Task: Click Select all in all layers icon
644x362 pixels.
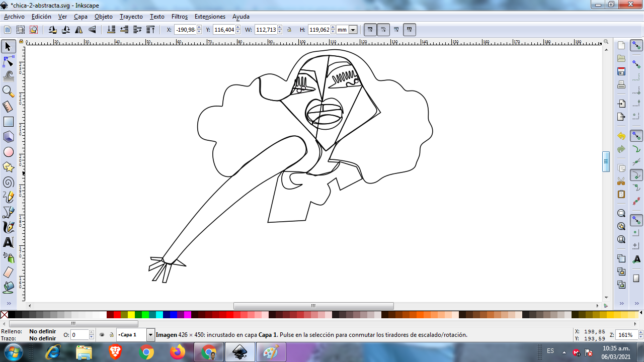Action: (21, 30)
